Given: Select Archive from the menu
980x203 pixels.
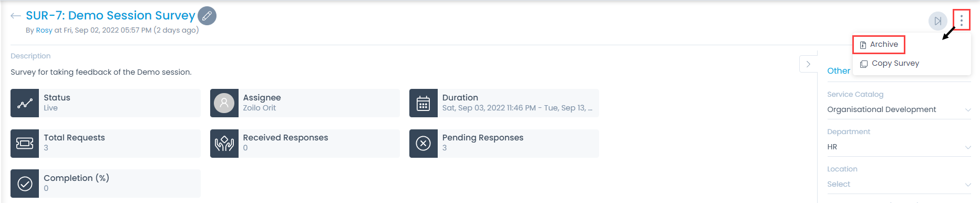Looking at the screenshot, I should 879,45.
